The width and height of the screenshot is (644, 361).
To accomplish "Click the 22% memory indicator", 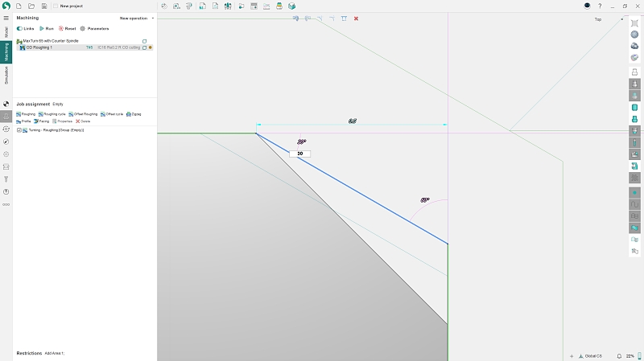I will pyautogui.click(x=630, y=356).
